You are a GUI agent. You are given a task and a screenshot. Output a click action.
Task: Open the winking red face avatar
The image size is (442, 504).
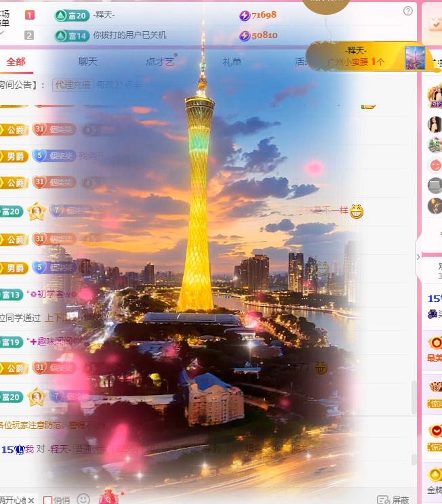[435, 165]
